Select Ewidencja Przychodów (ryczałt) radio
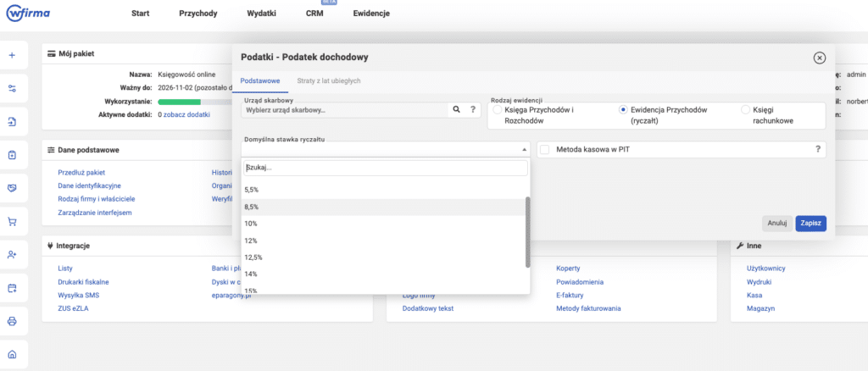Viewport: 868px width, 371px height. pyautogui.click(x=623, y=110)
